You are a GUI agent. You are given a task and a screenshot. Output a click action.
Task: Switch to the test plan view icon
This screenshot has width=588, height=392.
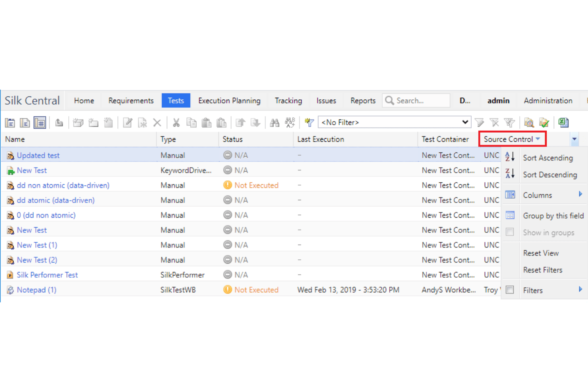[10, 123]
